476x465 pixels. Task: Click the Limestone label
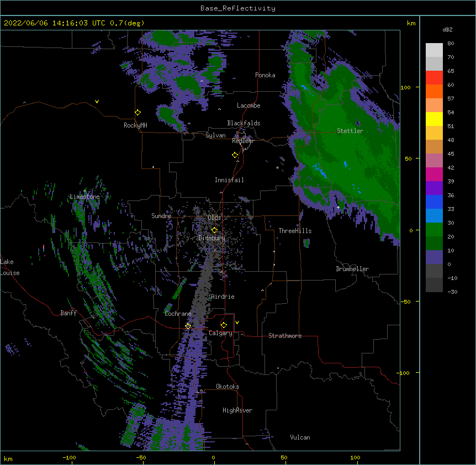[84, 197]
